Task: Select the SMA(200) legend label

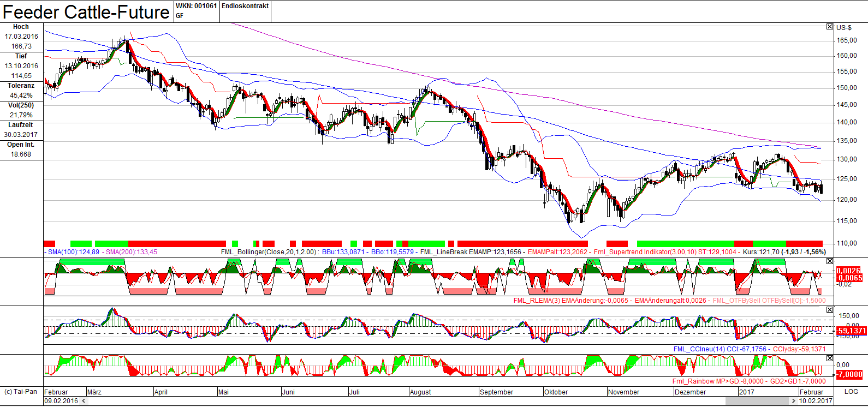Action: coord(131,252)
